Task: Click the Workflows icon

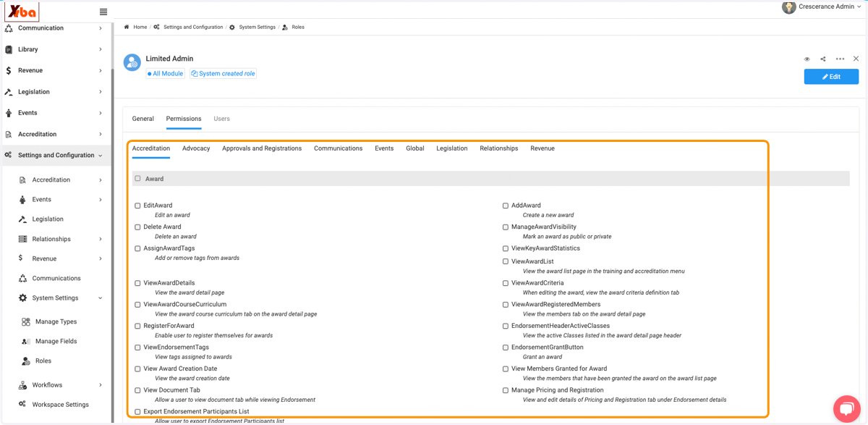Action: pos(22,385)
